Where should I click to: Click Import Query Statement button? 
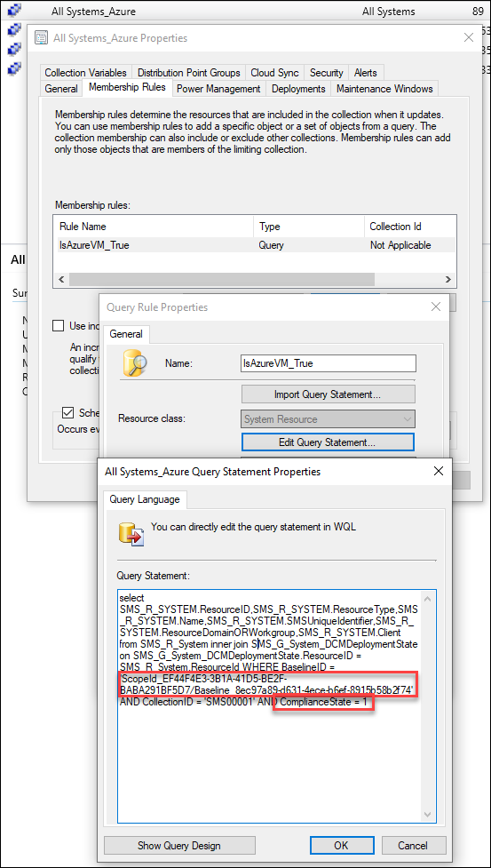(x=329, y=394)
